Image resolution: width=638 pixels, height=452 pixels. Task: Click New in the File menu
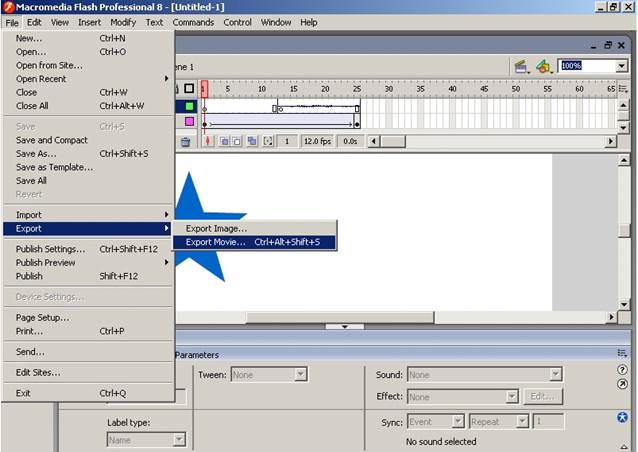89,38
